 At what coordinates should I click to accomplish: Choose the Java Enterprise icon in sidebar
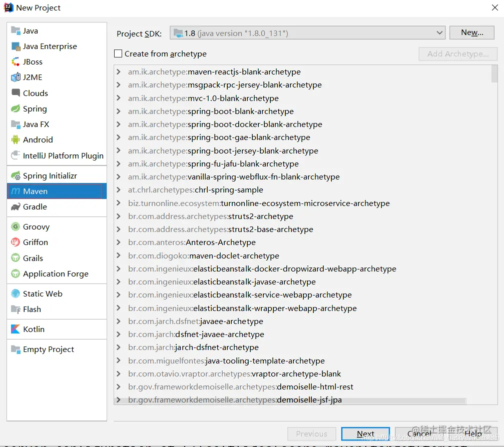click(x=16, y=46)
